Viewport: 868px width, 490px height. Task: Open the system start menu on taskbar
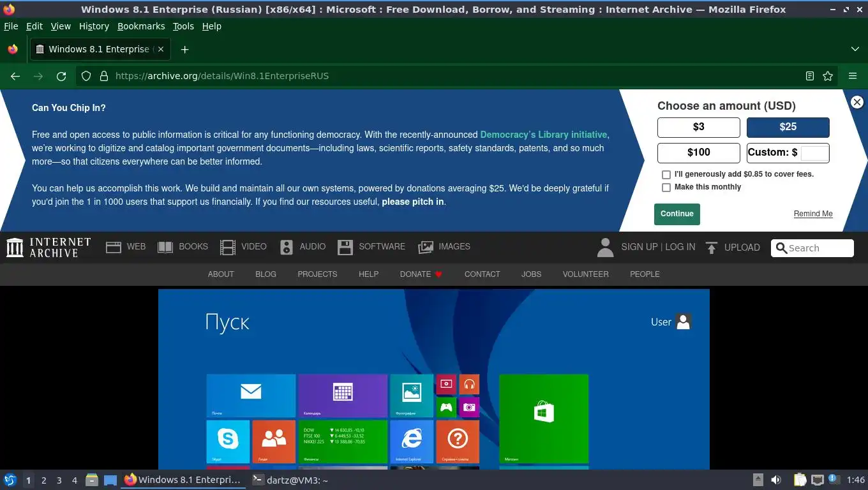[10, 480]
